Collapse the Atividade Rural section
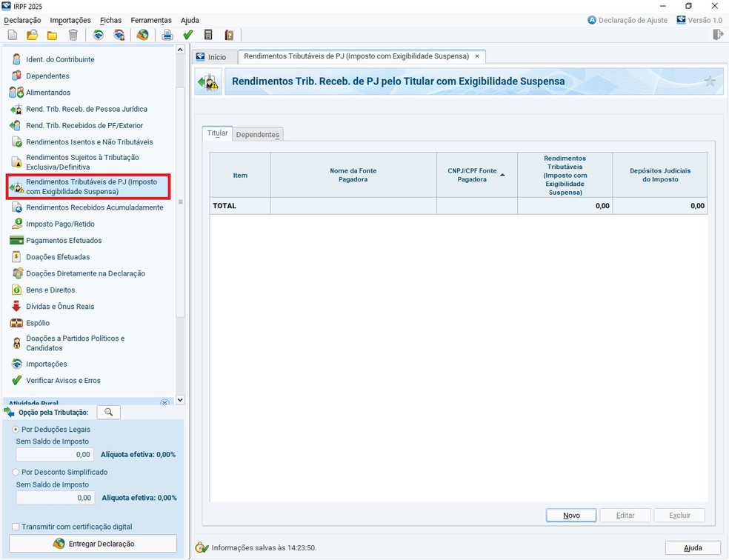The image size is (729, 560). pyautogui.click(x=165, y=402)
